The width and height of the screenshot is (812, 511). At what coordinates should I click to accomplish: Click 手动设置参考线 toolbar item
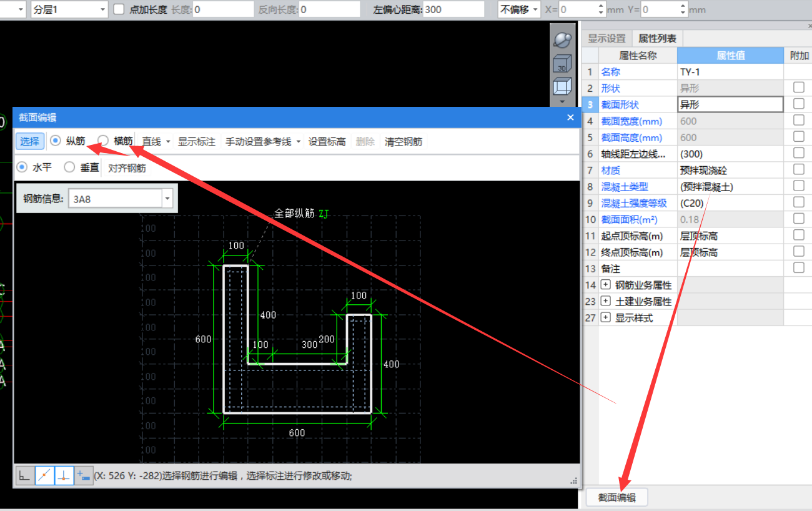coord(259,142)
